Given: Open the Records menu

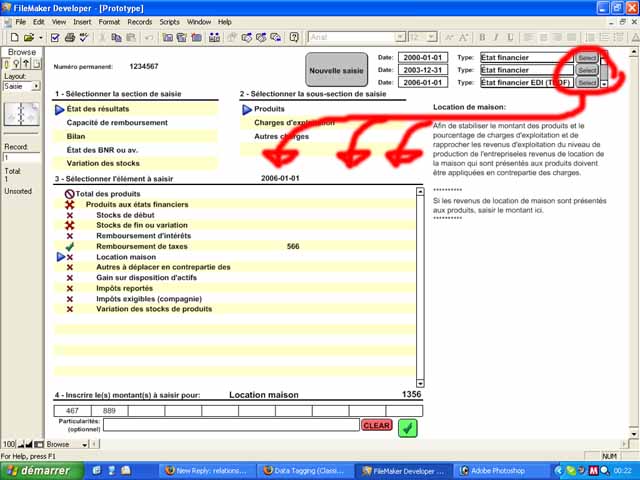Looking at the screenshot, I should point(139,21).
